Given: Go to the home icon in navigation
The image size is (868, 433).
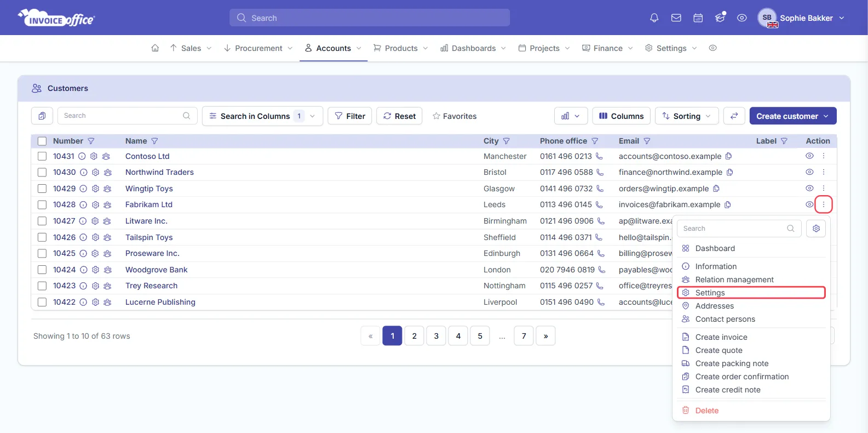Looking at the screenshot, I should pos(155,48).
